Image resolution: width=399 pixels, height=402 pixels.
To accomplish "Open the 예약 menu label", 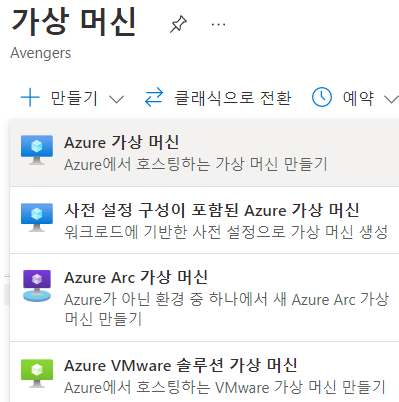I will (x=358, y=98).
